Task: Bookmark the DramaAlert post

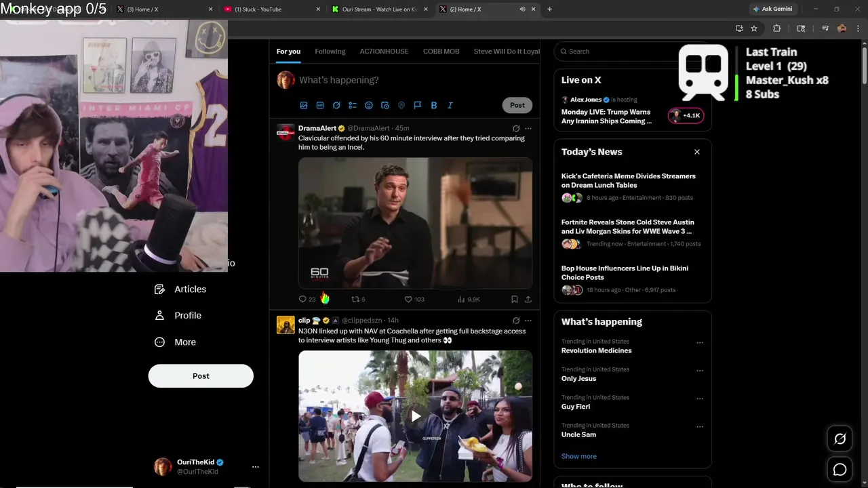Action: click(x=515, y=299)
